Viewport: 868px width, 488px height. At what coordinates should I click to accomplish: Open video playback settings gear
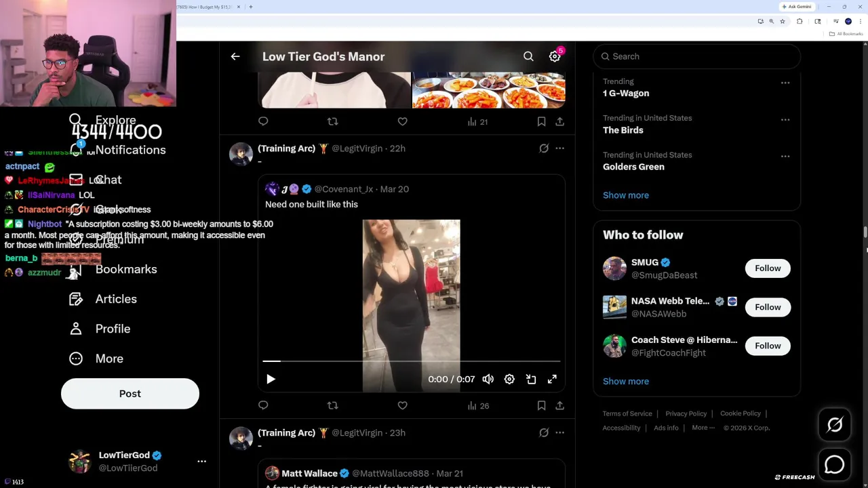click(509, 380)
